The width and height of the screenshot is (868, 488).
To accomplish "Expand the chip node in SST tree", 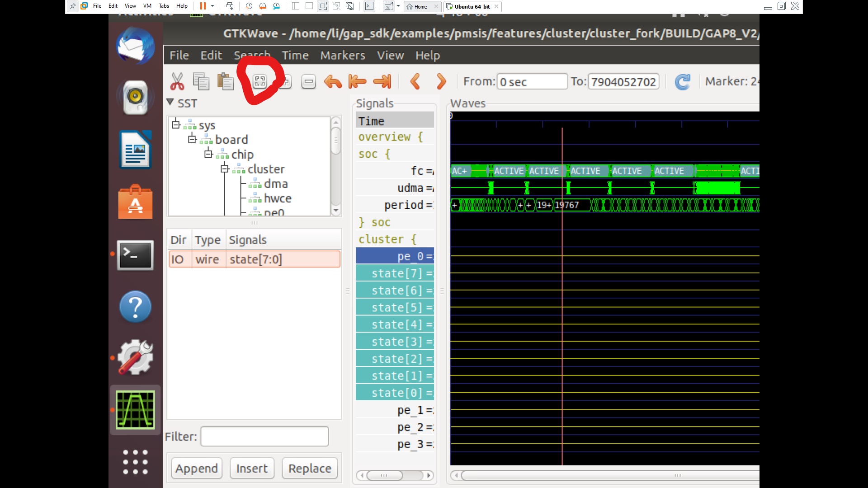I will [209, 155].
